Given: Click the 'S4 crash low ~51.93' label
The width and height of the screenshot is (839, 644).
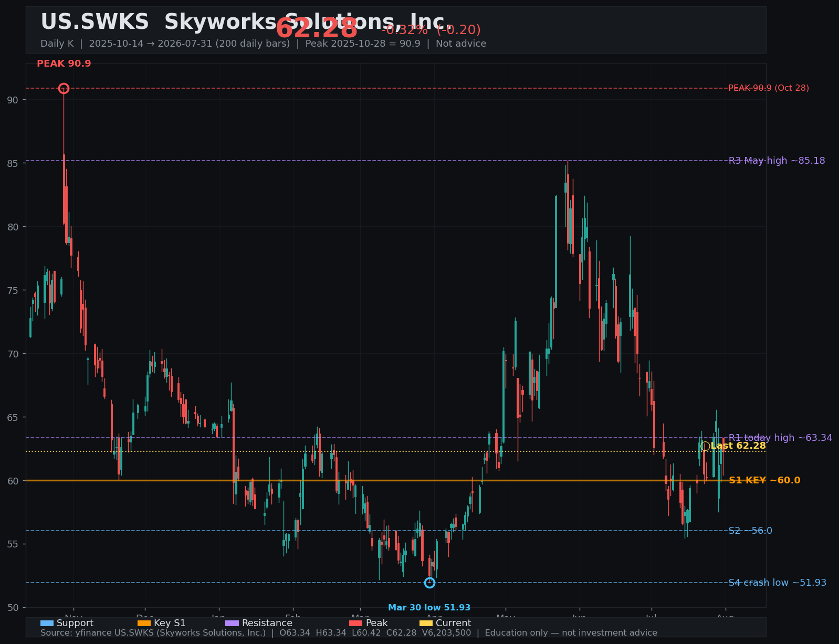Looking at the screenshot, I should [x=778, y=583].
